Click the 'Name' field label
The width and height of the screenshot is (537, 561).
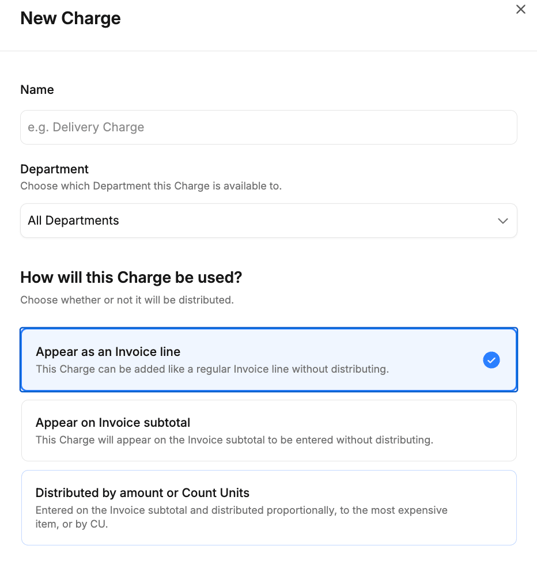pyautogui.click(x=37, y=89)
